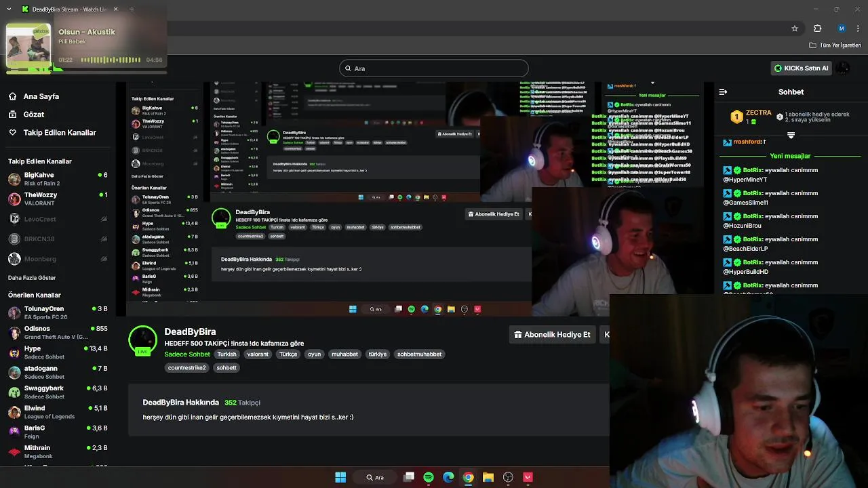Open the BarisG Feign channel

click(58, 432)
